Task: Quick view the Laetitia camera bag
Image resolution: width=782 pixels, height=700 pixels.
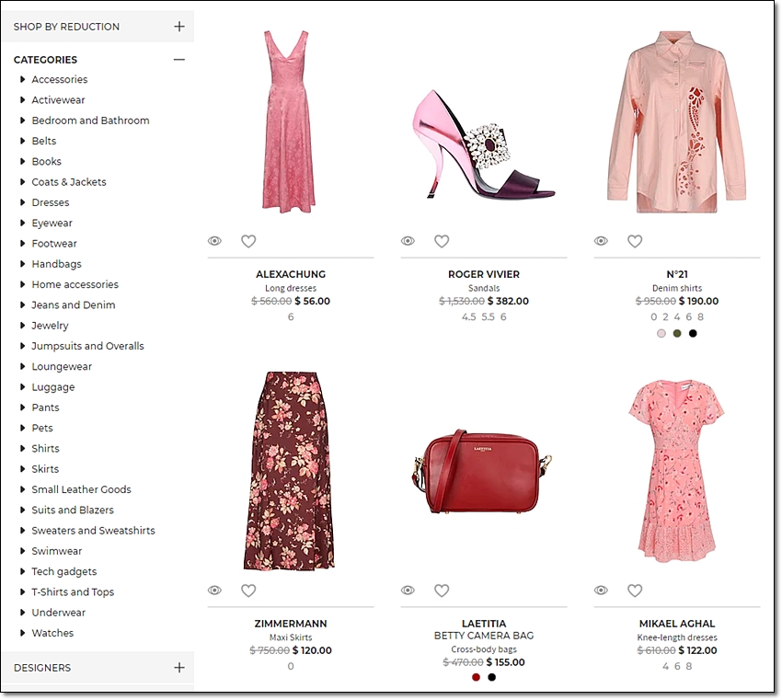Action: click(x=408, y=591)
